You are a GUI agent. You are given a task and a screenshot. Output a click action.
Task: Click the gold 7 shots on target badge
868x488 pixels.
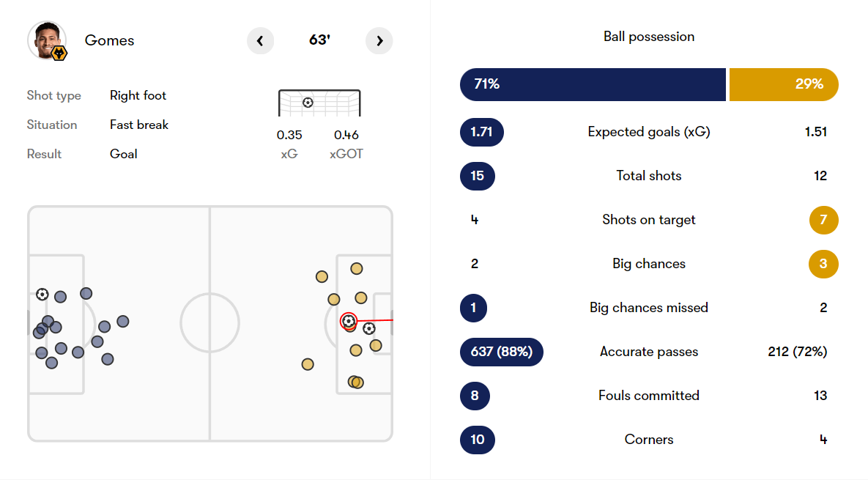[824, 220]
